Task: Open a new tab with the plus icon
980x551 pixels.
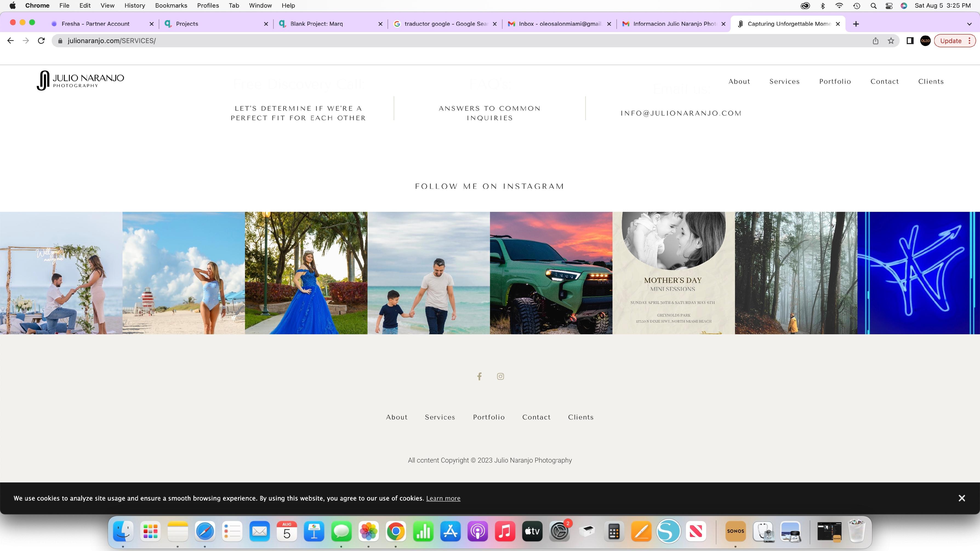Action: [x=856, y=24]
